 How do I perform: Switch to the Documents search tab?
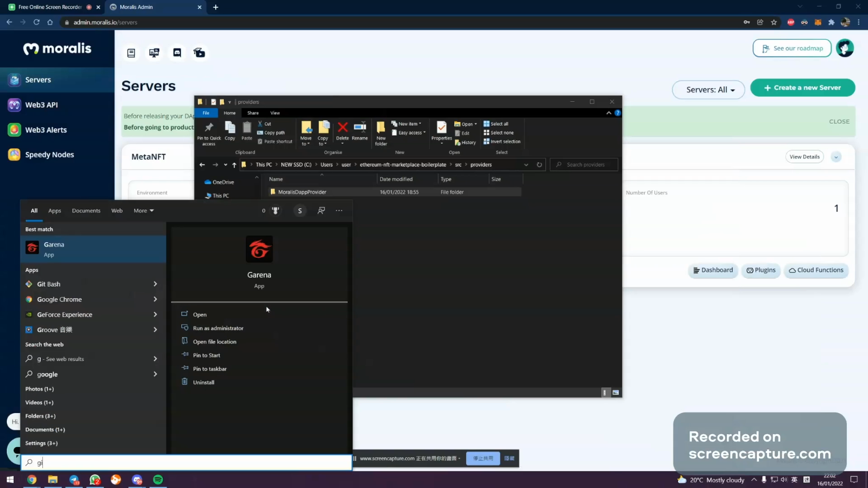pos(86,211)
